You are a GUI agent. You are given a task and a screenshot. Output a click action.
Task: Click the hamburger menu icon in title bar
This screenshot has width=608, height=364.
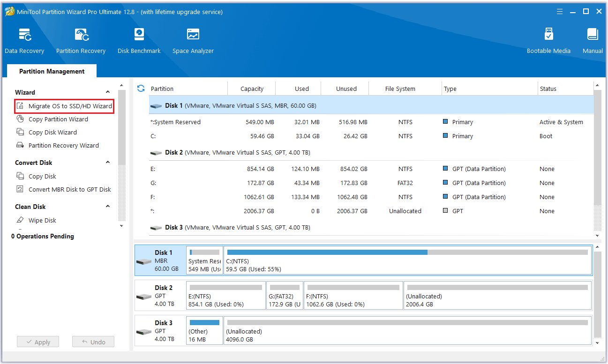pyautogui.click(x=560, y=12)
